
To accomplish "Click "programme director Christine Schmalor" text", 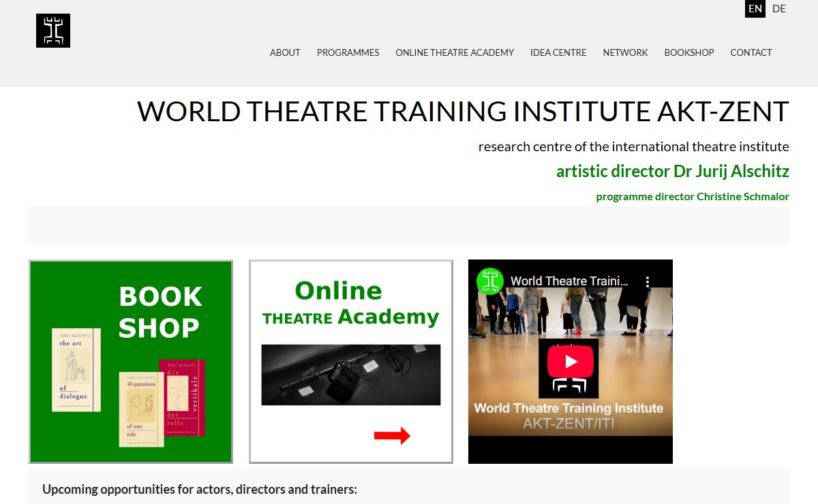I will tap(693, 196).
